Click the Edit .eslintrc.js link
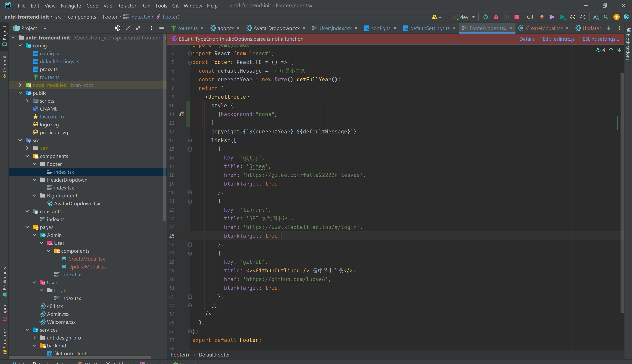The image size is (632, 364). (558, 39)
